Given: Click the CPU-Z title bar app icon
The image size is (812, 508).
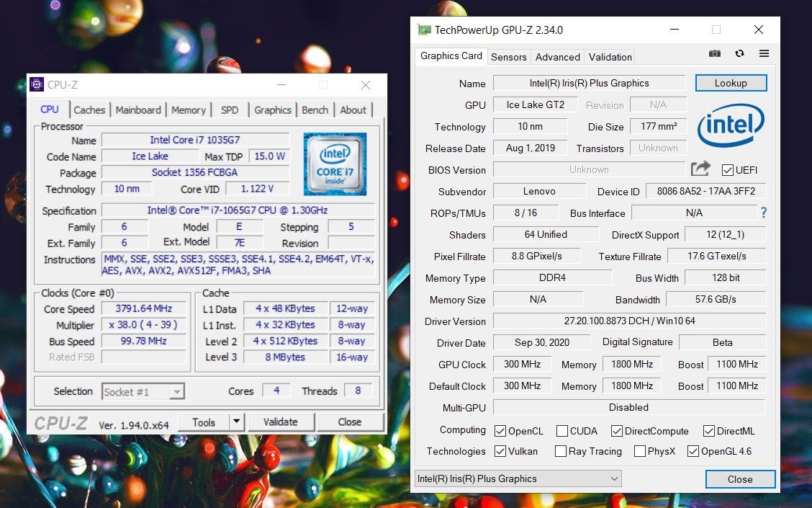Looking at the screenshot, I should 37,84.
